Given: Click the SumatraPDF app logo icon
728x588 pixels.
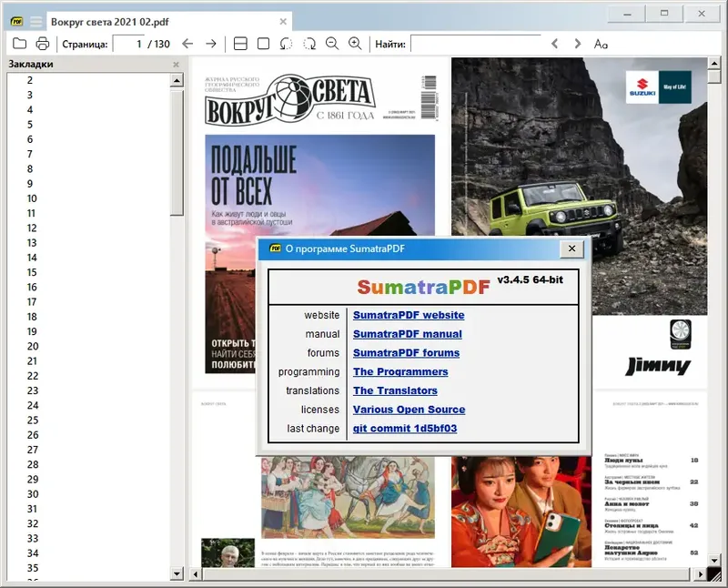Looking at the screenshot, I should [16, 21].
